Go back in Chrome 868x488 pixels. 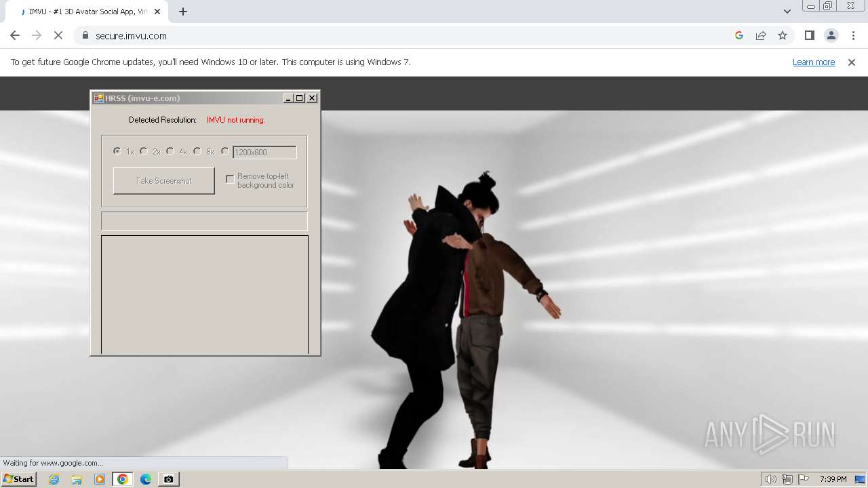[x=15, y=35]
